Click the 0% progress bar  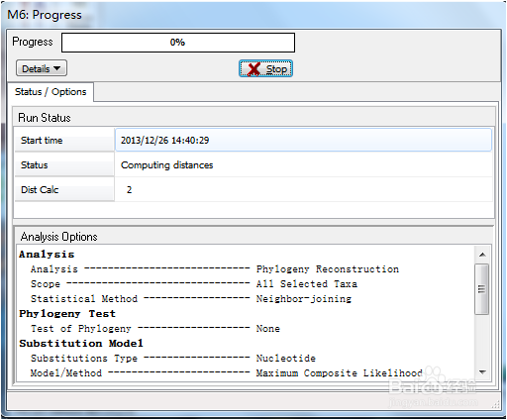pos(178,43)
